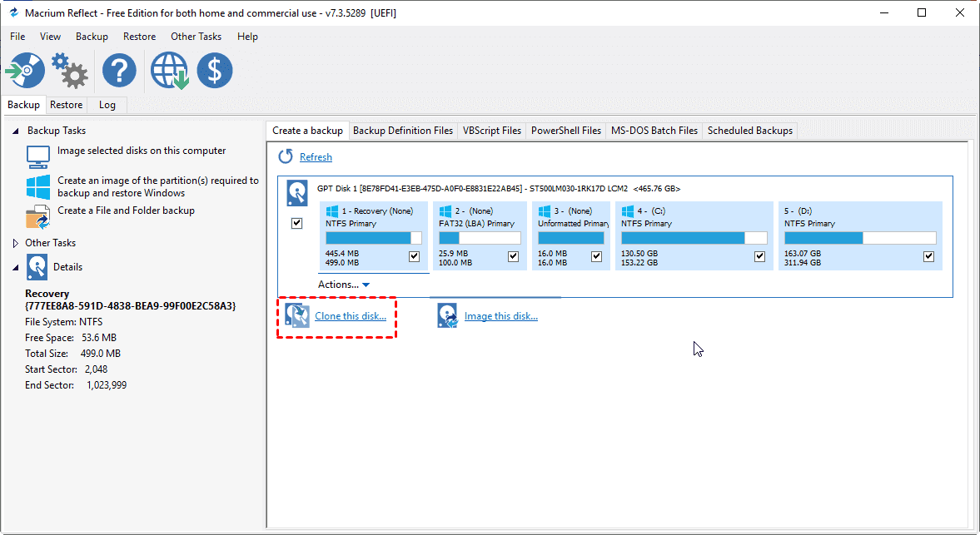Expand the Other Tasks tree node
980x535 pixels.
(x=15, y=243)
